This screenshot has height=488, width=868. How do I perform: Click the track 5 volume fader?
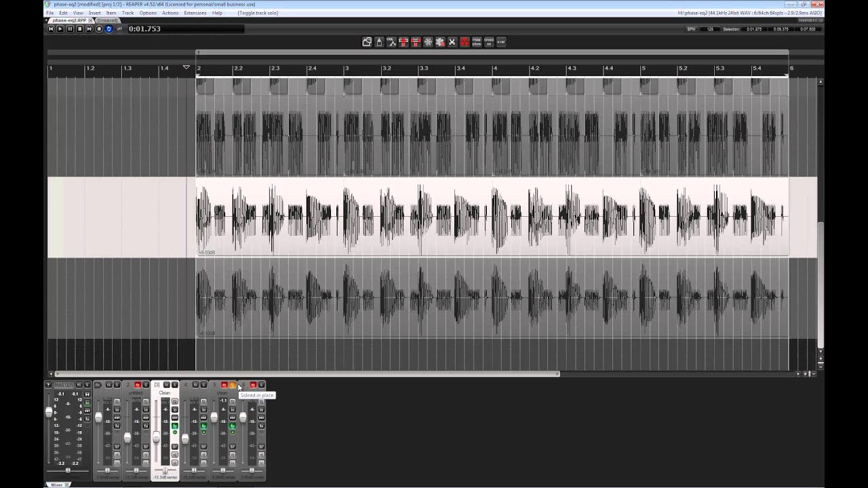(x=214, y=417)
